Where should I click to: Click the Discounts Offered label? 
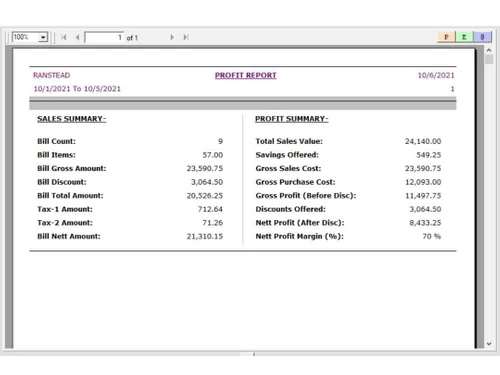click(x=291, y=209)
